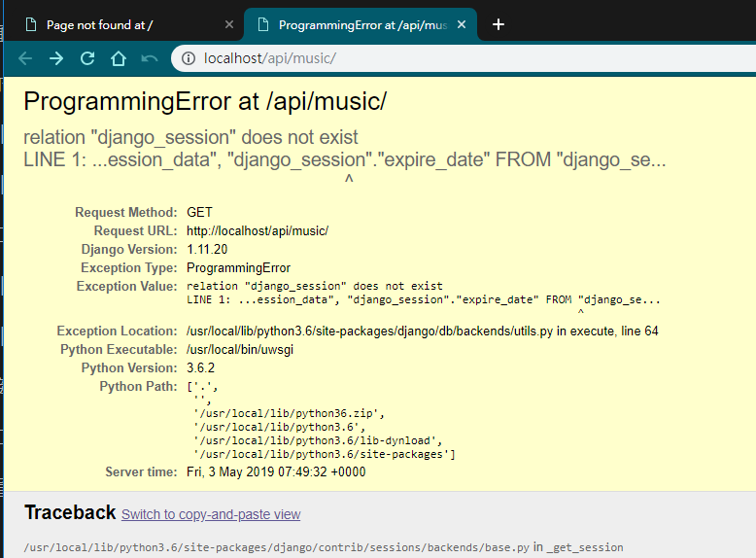Viewport: 756px width, 558px height.
Task: Click Request Method value GET
Action: (x=199, y=212)
